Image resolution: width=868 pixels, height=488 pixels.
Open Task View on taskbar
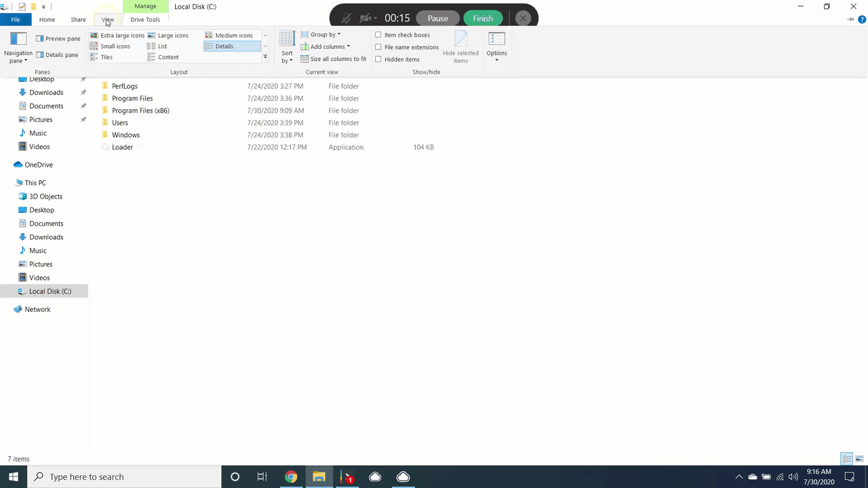click(x=262, y=476)
